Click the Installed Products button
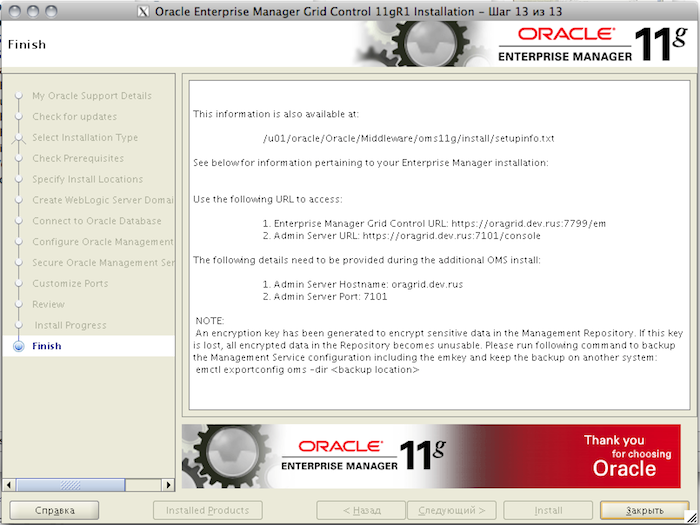 208,510
